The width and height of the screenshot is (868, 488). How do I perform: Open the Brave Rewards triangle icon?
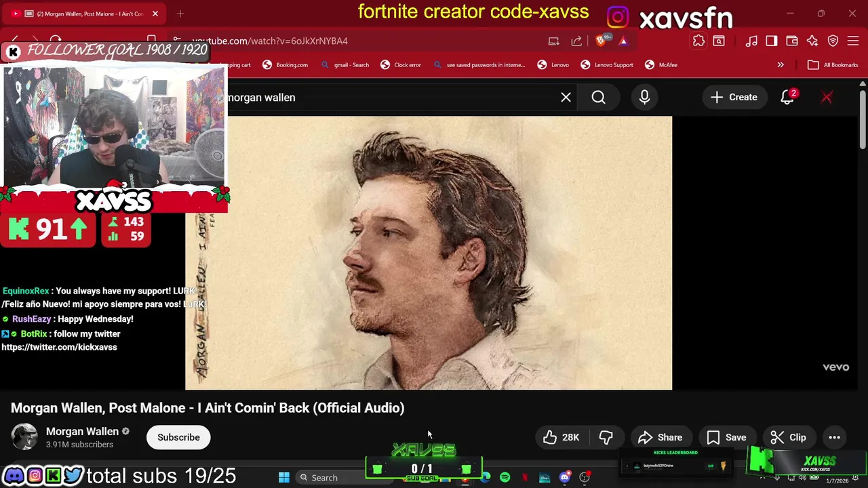(x=623, y=41)
